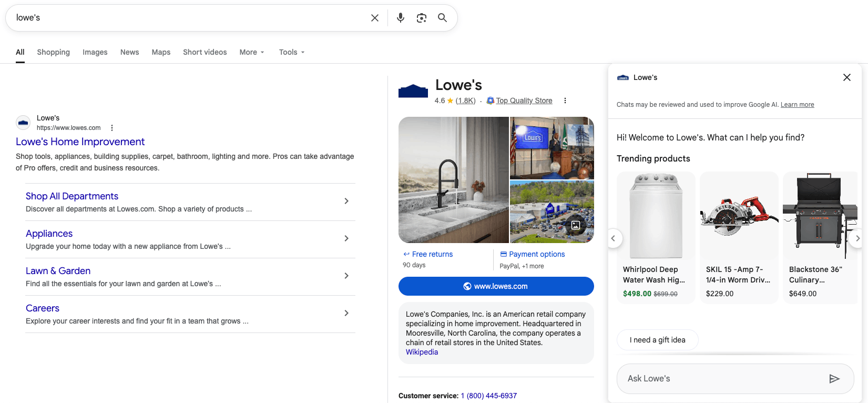Clear the search box with the X icon
This screenshot has width=868, height=403.
(375, 18)
